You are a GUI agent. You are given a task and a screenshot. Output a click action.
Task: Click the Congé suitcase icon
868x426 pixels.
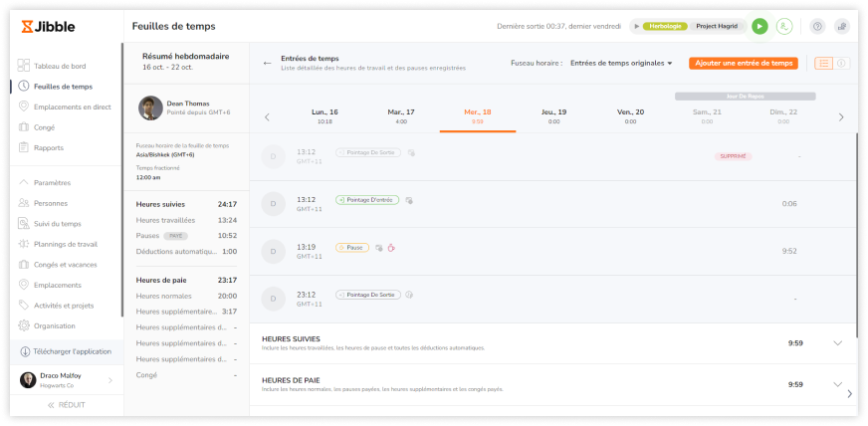pyautogui.click(x=23, y=127)
